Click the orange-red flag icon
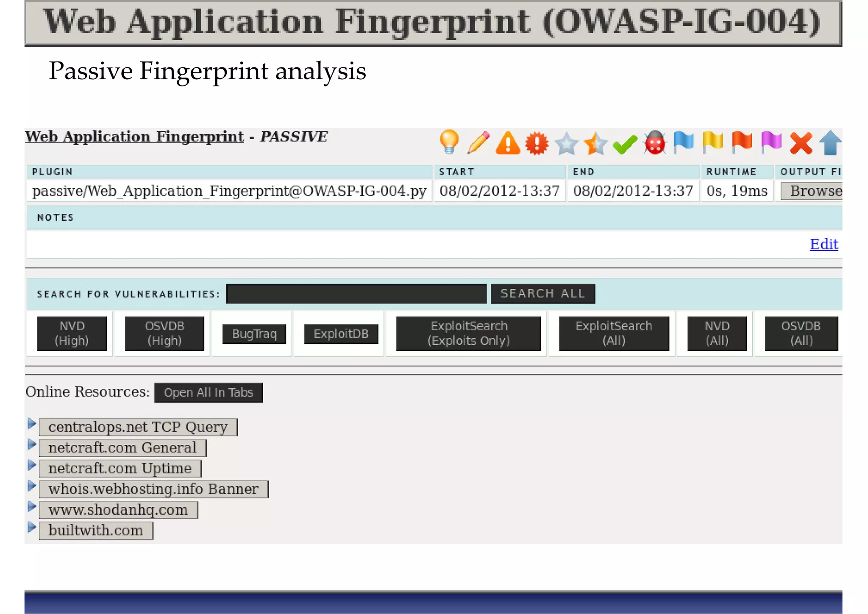The image size is (868, 614). pyautogui.click(x=742, y=142)
